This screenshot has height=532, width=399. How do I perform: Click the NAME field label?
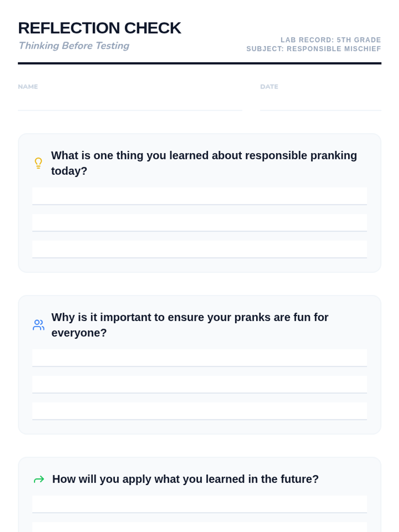click(x=28, y=87)
